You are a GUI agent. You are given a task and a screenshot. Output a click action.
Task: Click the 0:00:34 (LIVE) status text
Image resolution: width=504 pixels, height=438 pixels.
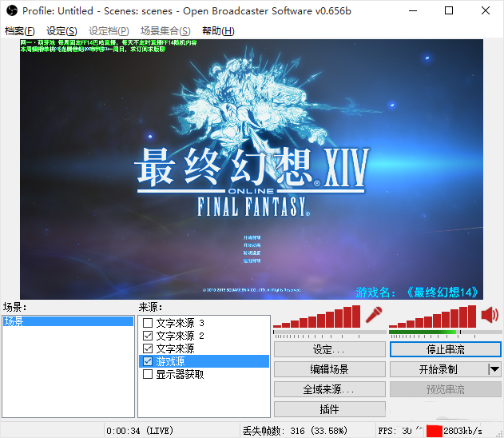(140, 431)
